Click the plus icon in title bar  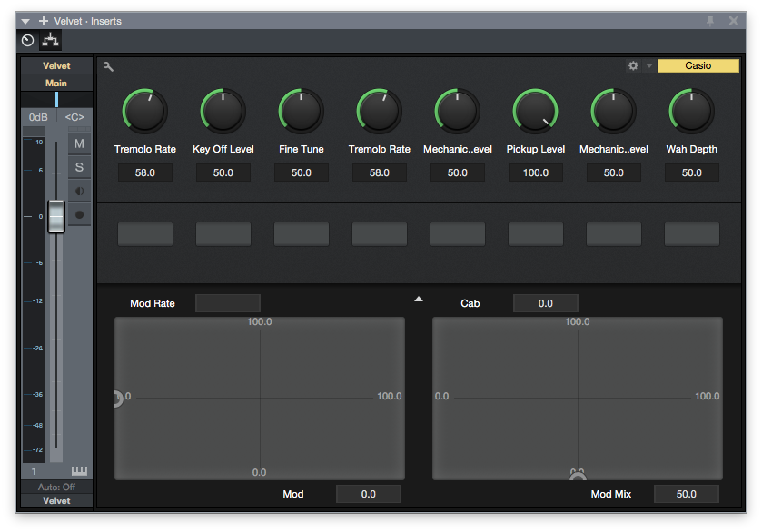coord(44,21)
